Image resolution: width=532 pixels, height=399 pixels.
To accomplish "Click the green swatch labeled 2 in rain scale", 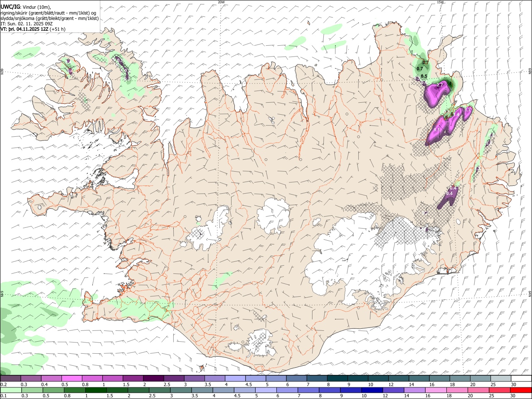I will point(138,390).
